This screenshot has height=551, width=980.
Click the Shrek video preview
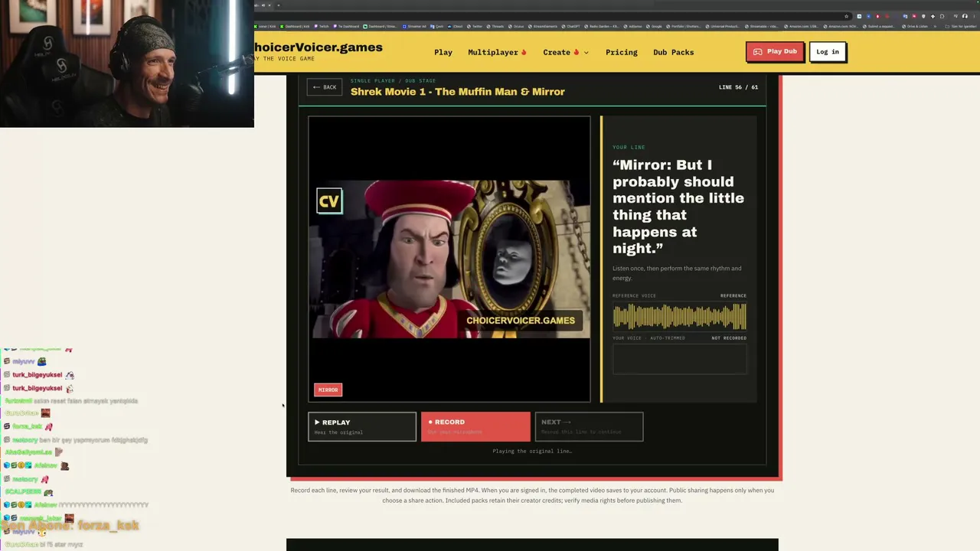[x=449, y=259]
